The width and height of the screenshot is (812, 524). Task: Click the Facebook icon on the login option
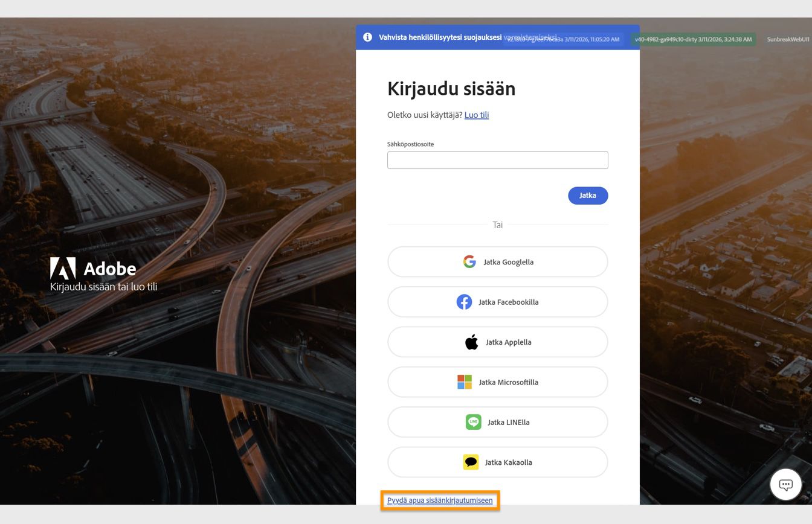(464, 302)
